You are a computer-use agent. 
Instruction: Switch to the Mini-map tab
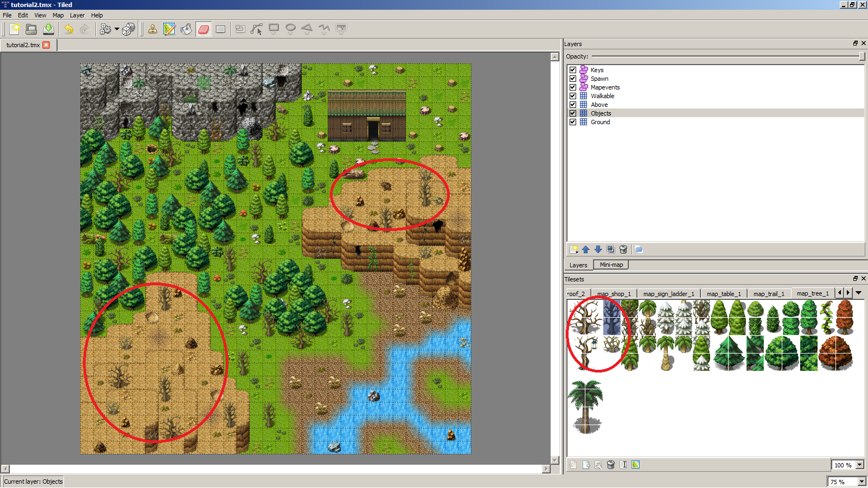click(x=611, y=265)
